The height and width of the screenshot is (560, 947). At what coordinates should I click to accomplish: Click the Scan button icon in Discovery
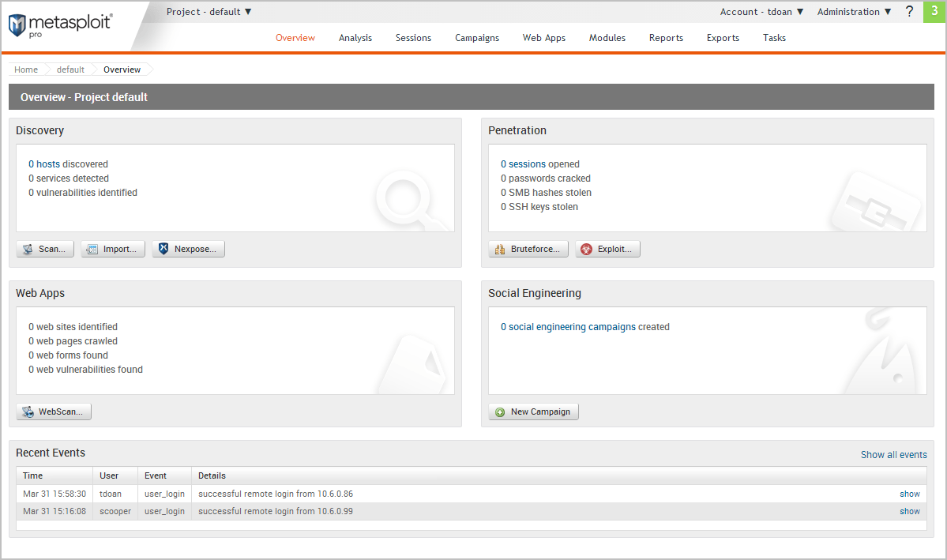click(28, 250)
